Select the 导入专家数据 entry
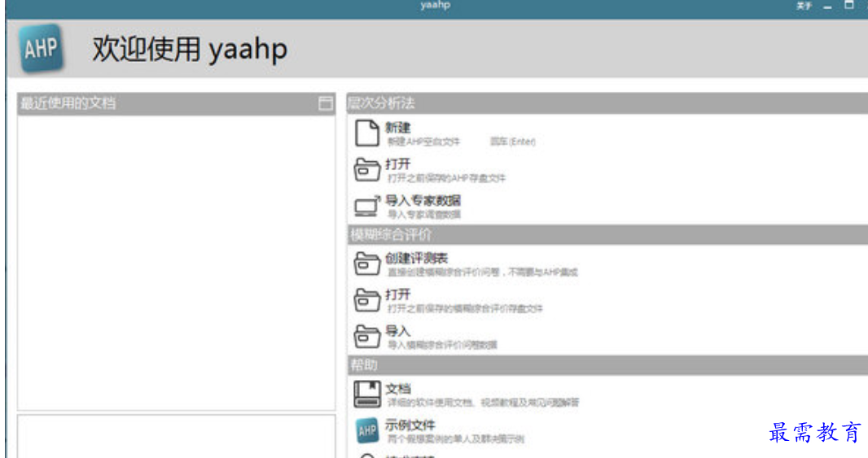 [x=423, y=200]
